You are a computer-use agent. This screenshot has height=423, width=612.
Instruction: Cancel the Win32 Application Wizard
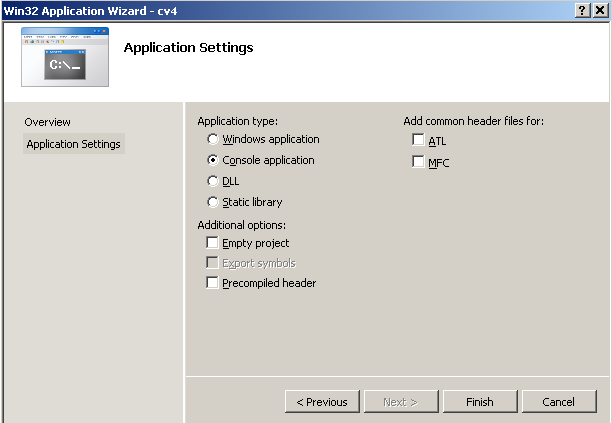point(559,402)
